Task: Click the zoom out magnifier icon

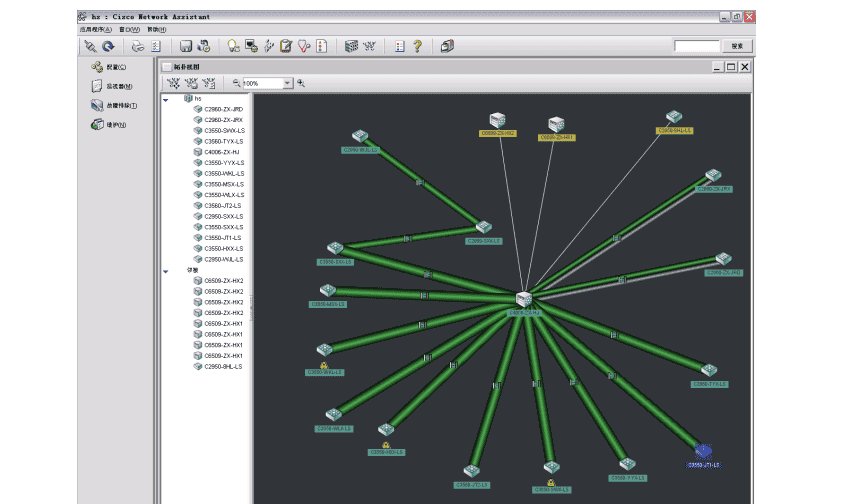Action: (x=237, y=84)
